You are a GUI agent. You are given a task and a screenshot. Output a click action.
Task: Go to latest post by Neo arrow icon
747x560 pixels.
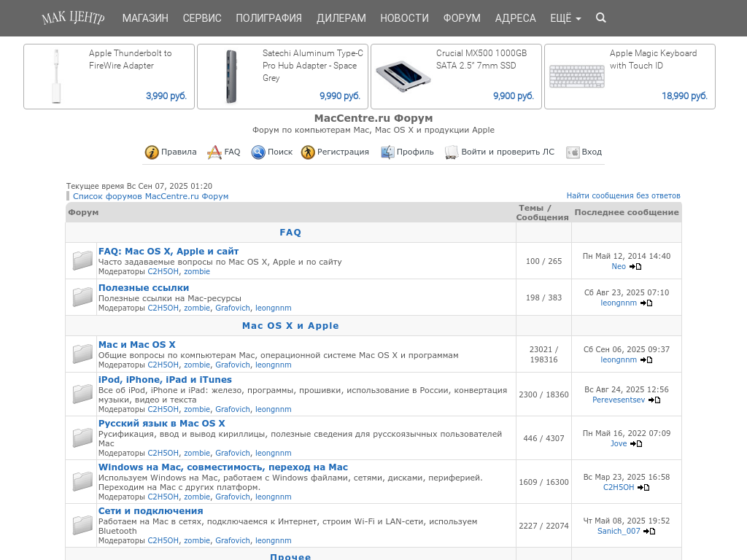(x=635, y=267)
